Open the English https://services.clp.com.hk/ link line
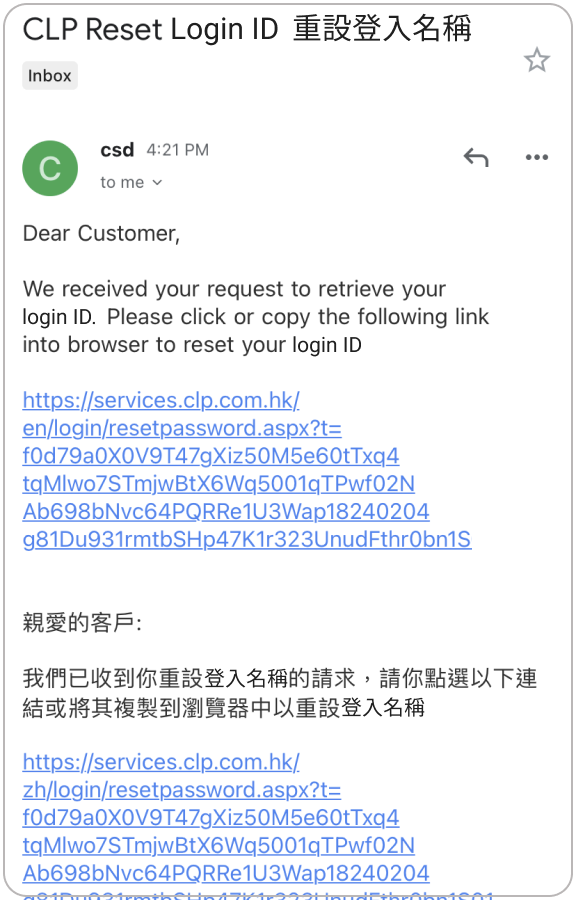The image size is (576, 900). [x=161, y=400]
